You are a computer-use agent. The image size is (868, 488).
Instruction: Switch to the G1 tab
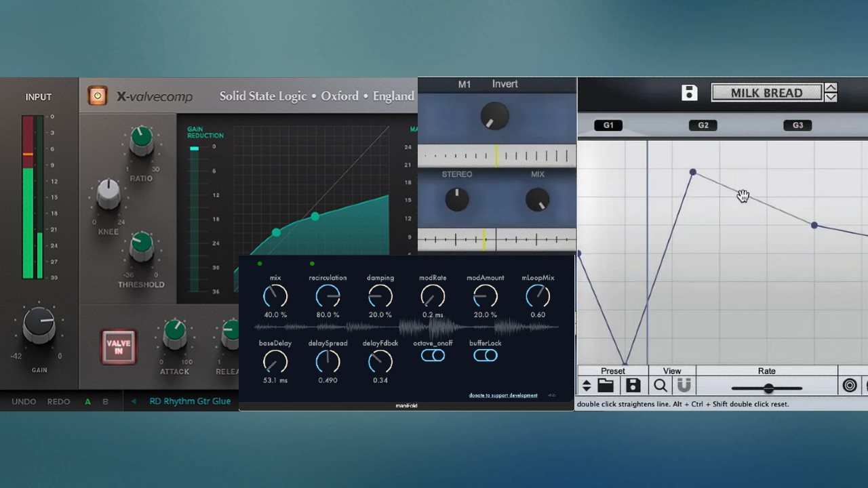608,125
